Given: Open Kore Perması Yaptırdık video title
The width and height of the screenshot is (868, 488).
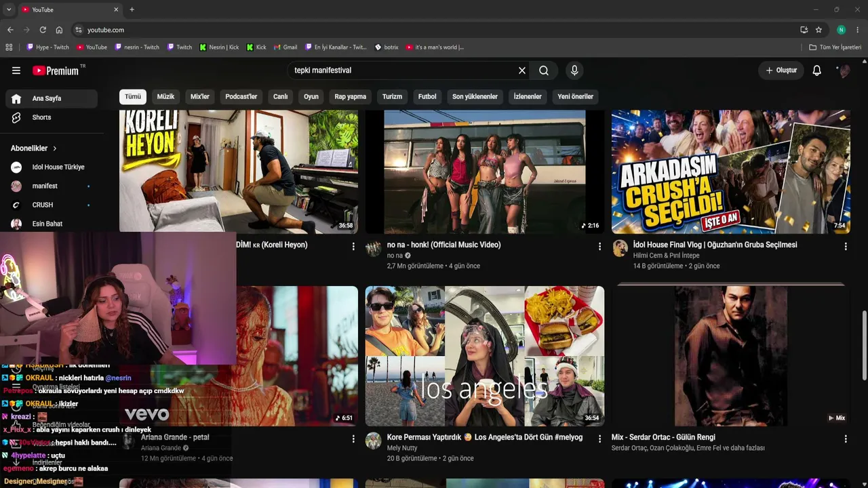Looking at the screenshot, I should 485,437.
